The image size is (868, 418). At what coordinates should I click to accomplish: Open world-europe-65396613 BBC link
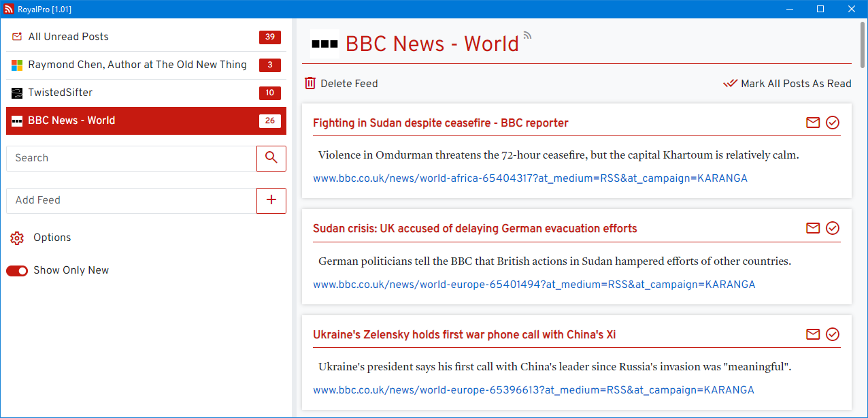click(533, 391)
